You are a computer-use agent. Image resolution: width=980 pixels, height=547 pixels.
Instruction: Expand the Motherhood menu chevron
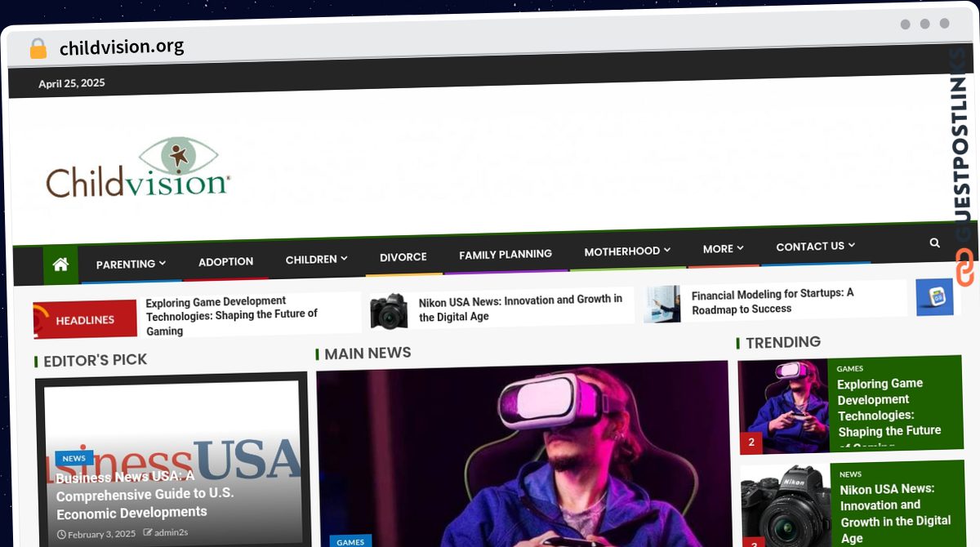[x=667, y=250]
